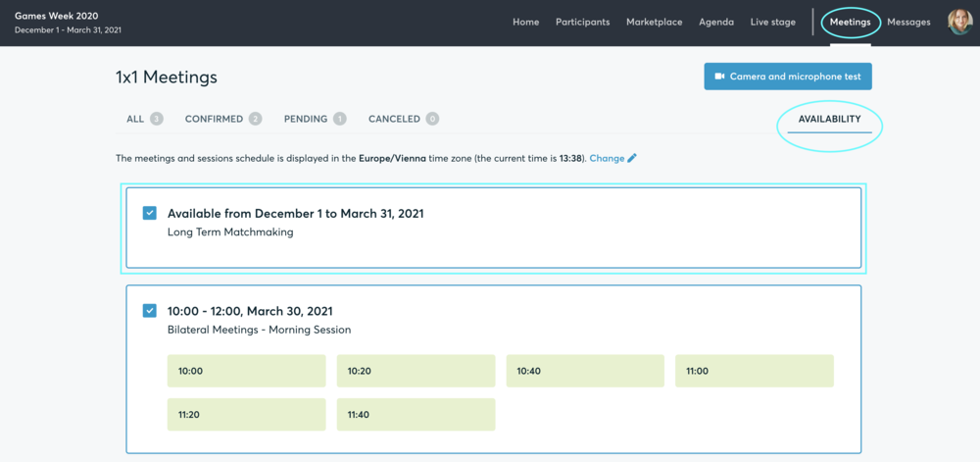Select the CANCELED meetings tab
The width and height of the screenshot is (980, 462).
[404, 119]
